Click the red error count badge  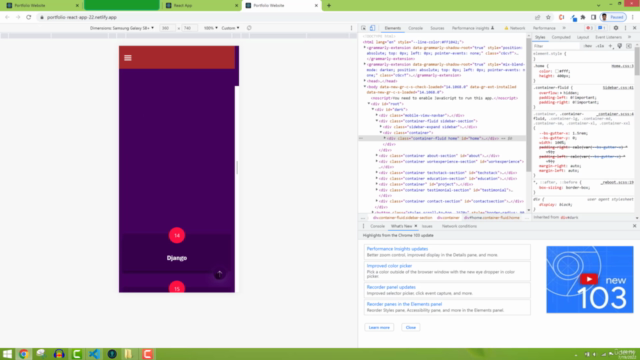pyautogui.click(x=589, y=28)
